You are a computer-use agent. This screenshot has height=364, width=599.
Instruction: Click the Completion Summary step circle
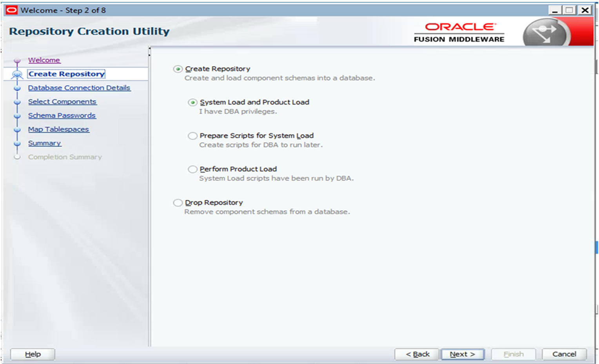[16, 157]
